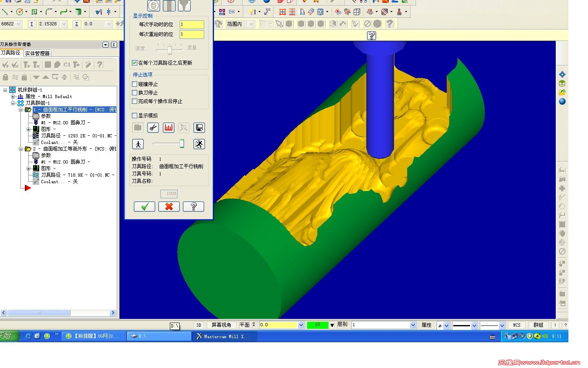Click manager toolbar help question icon
Image resolution: width=588 pixels, height=368 pixels.
click(100, 65)
